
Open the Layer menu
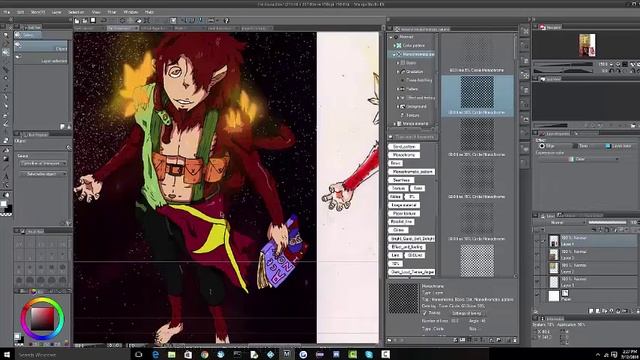(x=56, y=12)
